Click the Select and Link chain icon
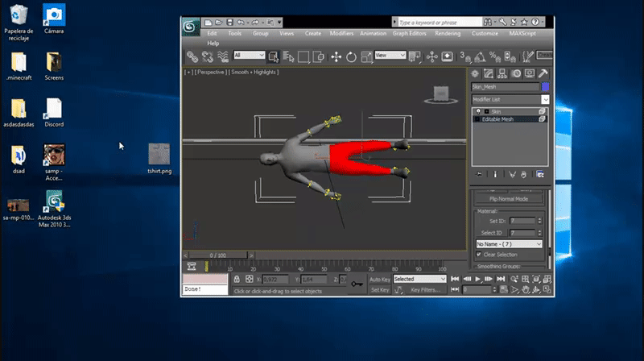Screen dimensions: 644x361 click(x=192, y=56)
